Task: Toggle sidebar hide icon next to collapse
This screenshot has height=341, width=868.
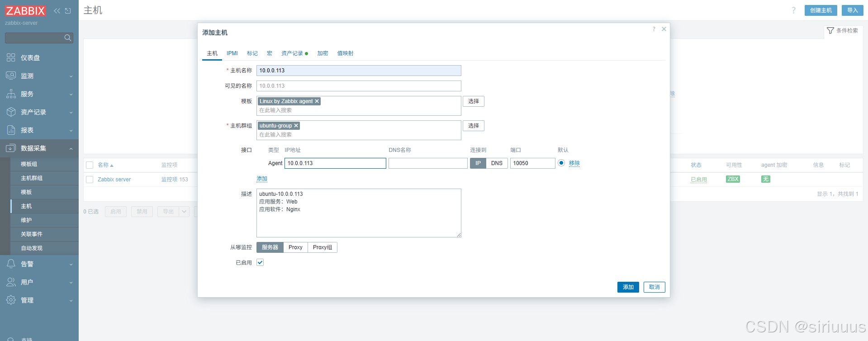Action: (x=68, y=11)
